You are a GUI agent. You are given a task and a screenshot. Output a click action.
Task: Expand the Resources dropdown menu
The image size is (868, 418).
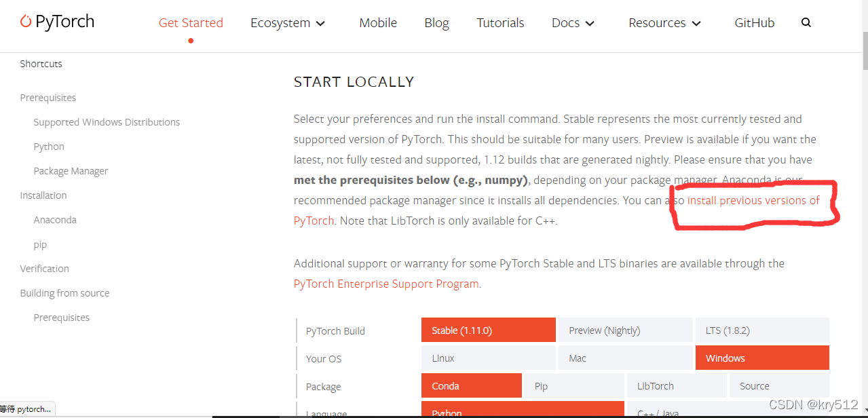tap(664, 22)
